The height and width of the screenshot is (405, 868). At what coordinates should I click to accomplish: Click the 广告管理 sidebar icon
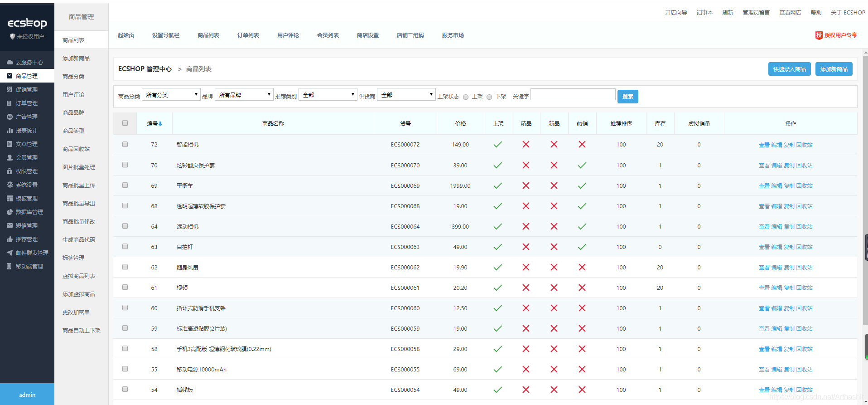point(10,117)
